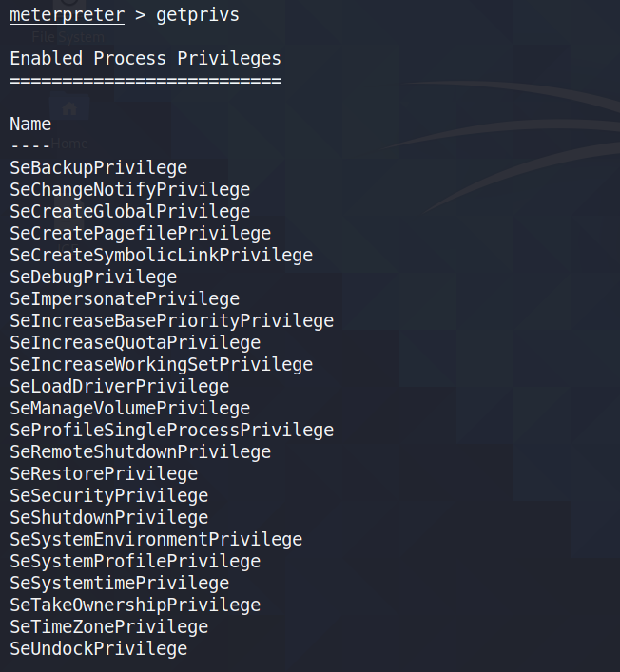Click the SeUndockPrivilege last line

point(99,649)
